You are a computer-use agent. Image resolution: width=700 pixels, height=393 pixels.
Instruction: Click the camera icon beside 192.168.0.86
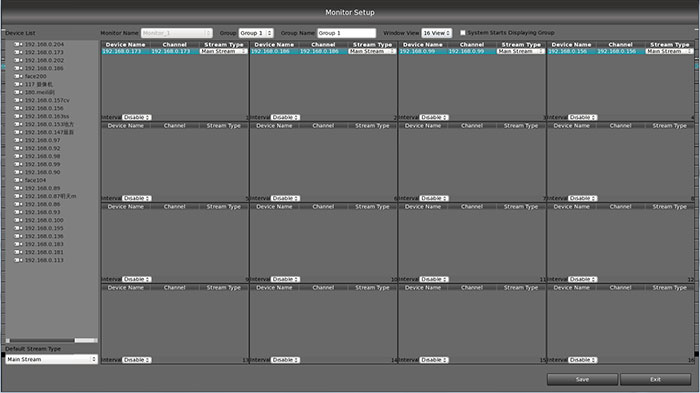[18, 204]
